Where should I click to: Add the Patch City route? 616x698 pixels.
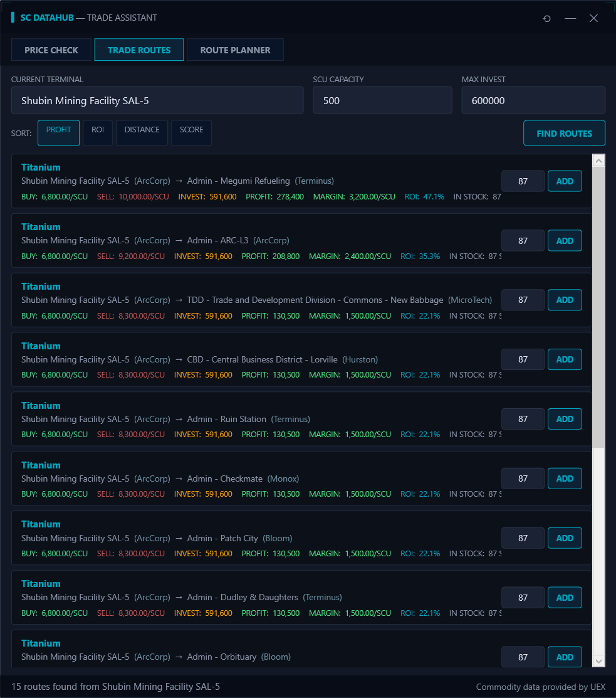[565, 538]
